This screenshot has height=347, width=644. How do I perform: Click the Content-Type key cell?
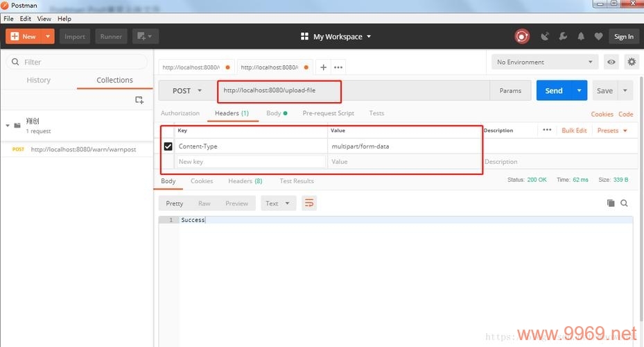click(252, 146)
